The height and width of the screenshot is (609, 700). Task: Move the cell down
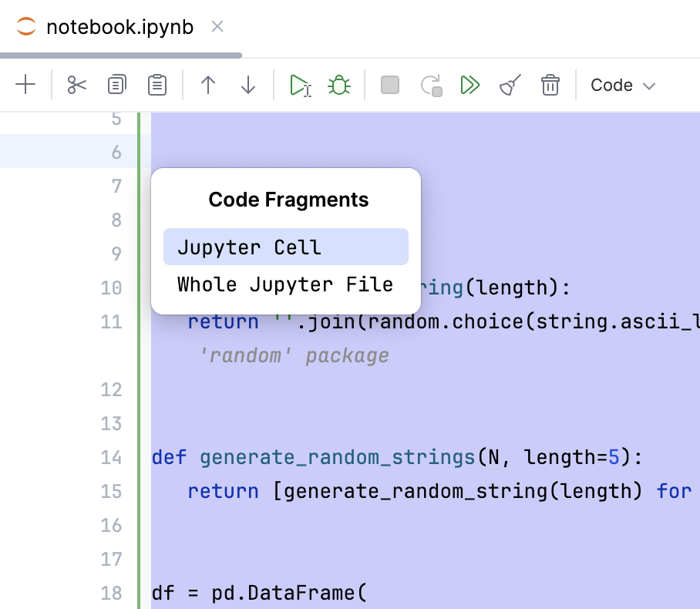[x=247, y=85]
